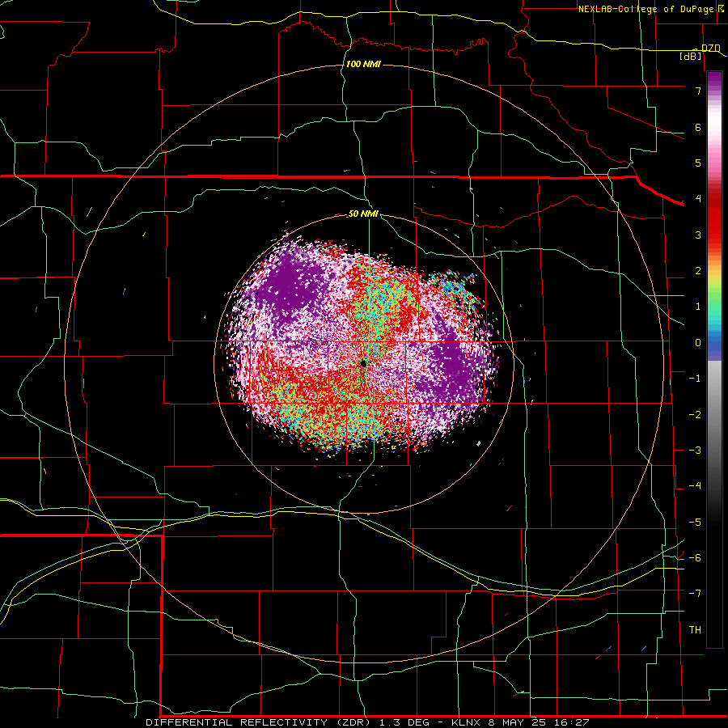The image size is (728, 728).
Task: Click the "-3" value on the color scale
Action: (x=695, y=451)
